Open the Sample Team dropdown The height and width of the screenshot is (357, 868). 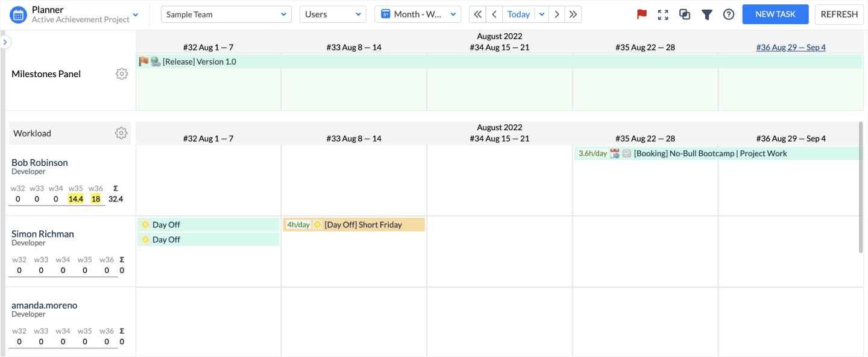click(x=226, y=14)
